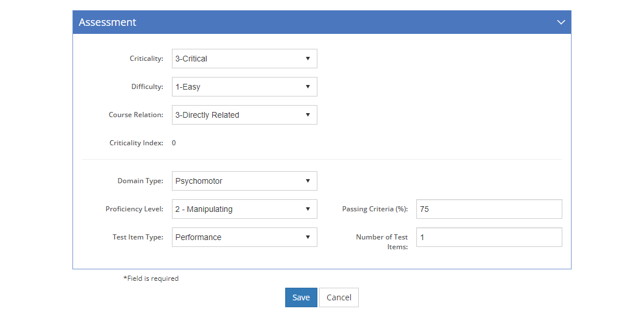
Task: Click the Passing Criteria (%) label
Action: [375, 209]
